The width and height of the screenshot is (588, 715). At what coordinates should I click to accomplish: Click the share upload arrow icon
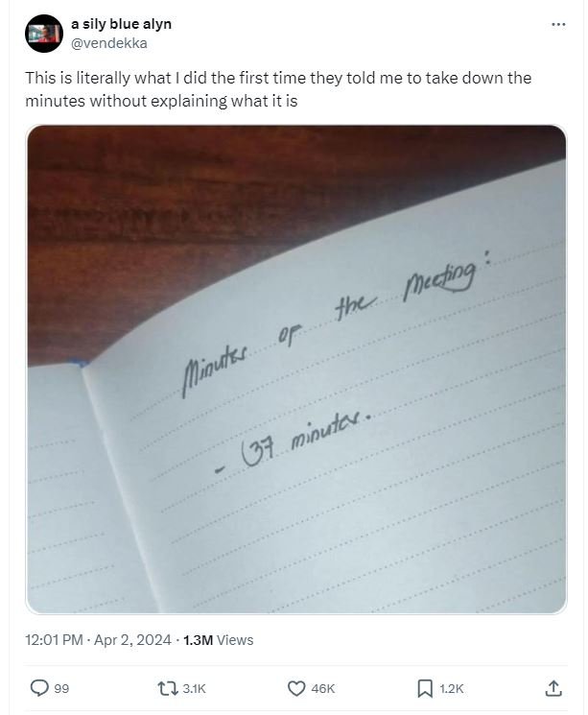tap(553, 688)
